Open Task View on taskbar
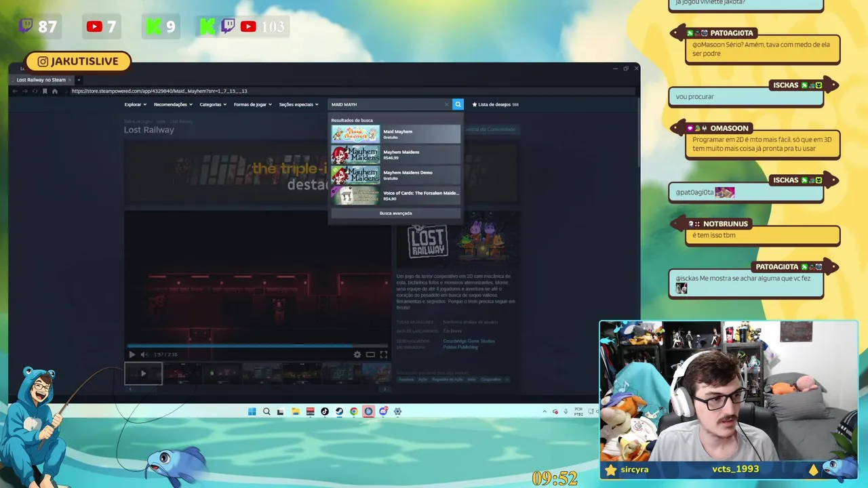Image resolution: width=868 pixels, height=488 pixels. pyautogui.click(x=280, y=411)
